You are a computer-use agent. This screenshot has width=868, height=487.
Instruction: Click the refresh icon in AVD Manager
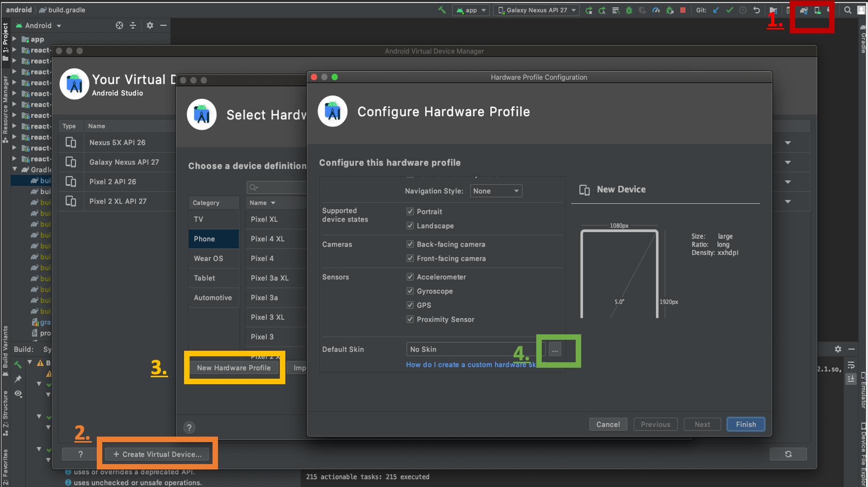pos(788,454)
